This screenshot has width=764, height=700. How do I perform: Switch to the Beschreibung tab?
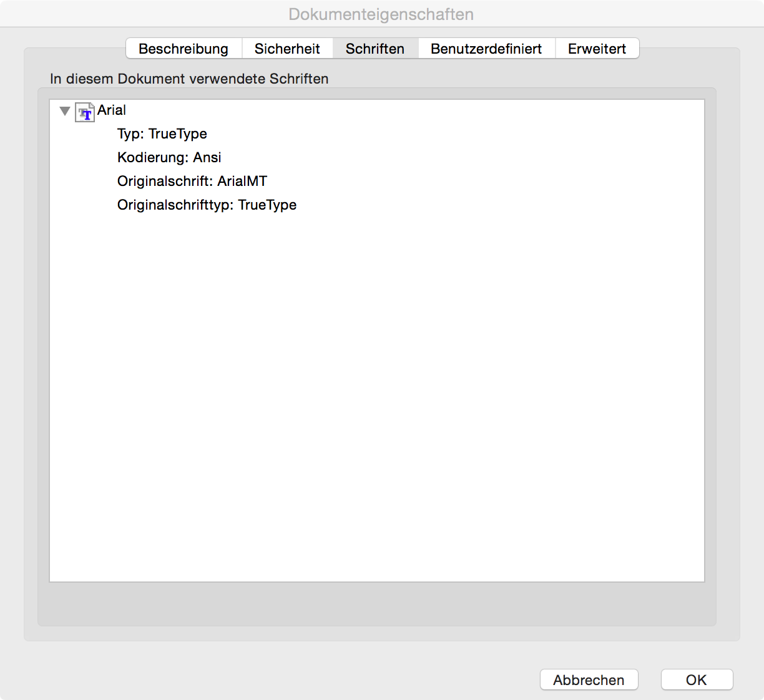[184, 49]
